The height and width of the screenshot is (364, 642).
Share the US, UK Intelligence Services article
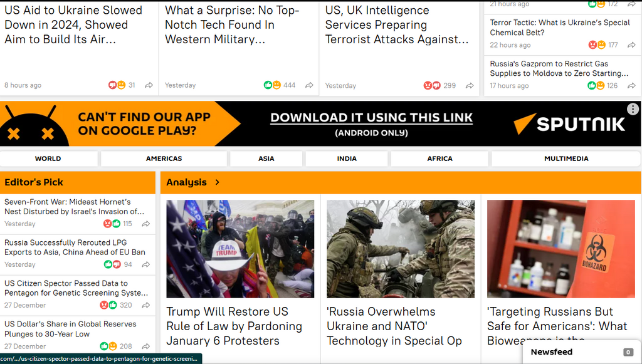pos(470,85)
